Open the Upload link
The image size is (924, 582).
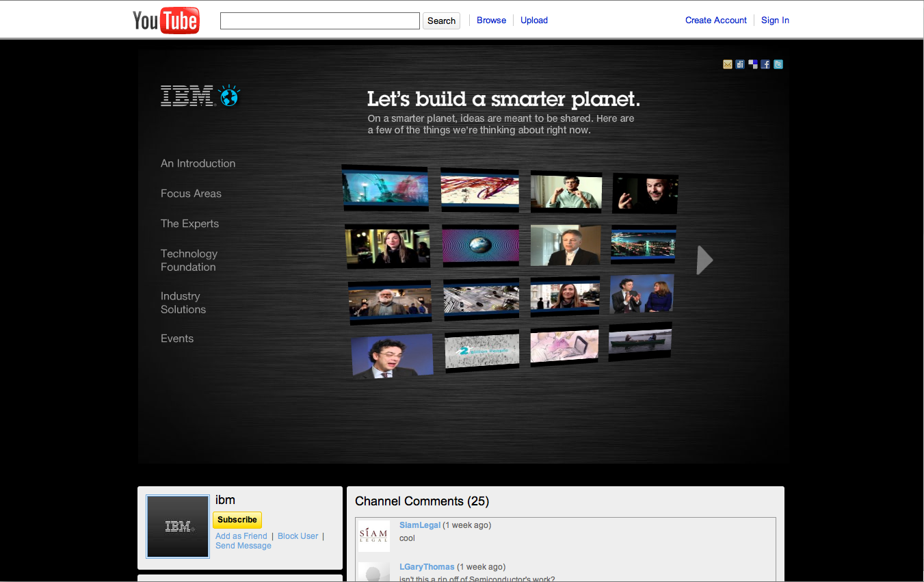534,20
